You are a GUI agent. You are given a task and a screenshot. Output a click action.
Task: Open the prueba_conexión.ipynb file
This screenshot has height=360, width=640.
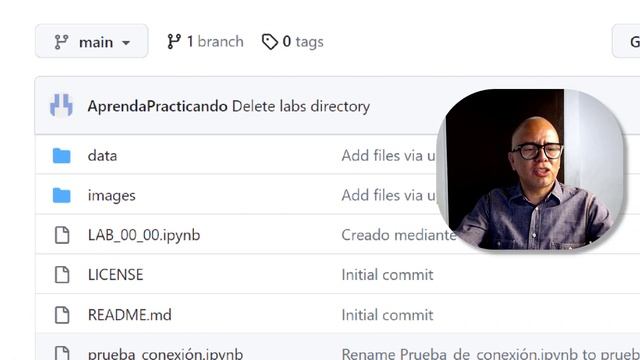point(165,353)
